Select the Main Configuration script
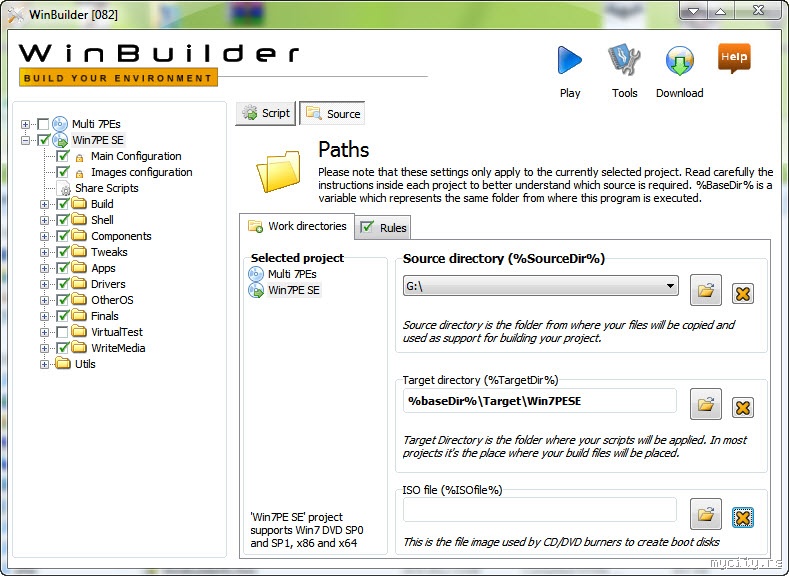789x576 pixels. tap(136, 156)
